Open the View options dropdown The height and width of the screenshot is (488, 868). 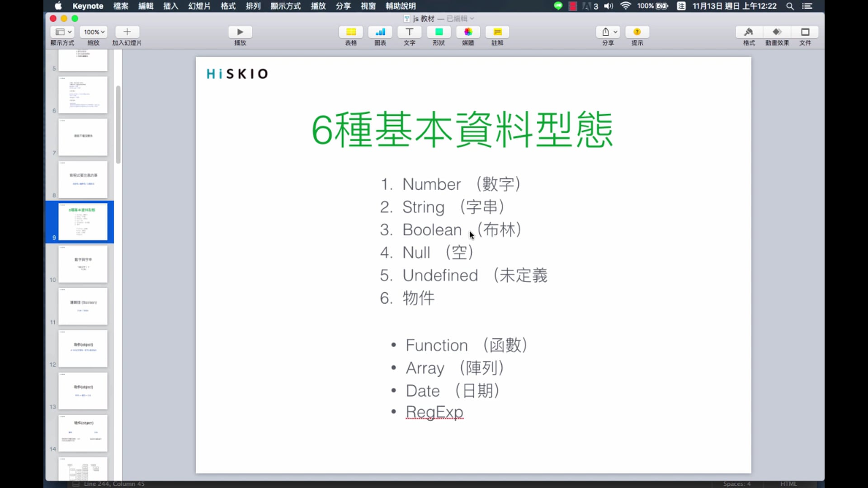(x=63, y=32)
